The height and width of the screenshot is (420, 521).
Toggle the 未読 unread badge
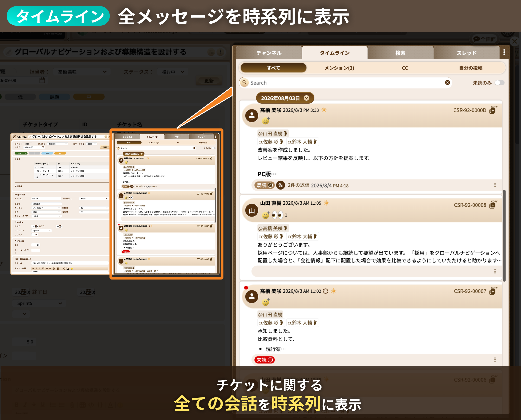pos(264,360)
